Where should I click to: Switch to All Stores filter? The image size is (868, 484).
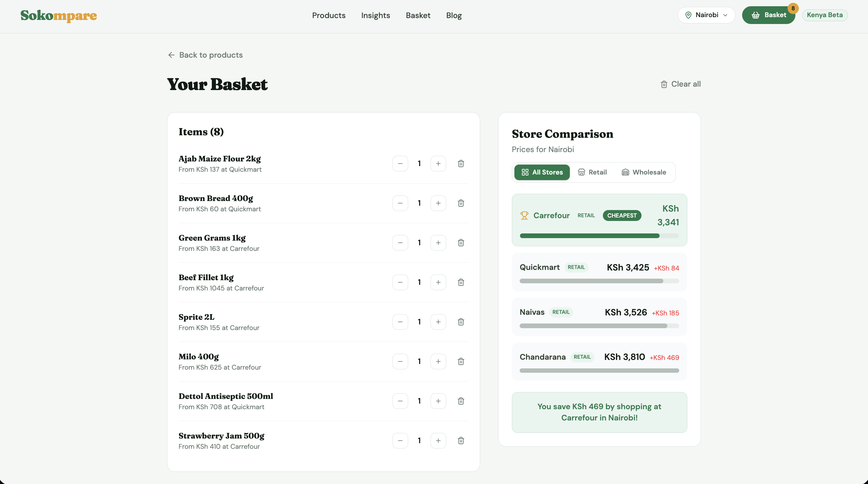(x=542, y=172)
